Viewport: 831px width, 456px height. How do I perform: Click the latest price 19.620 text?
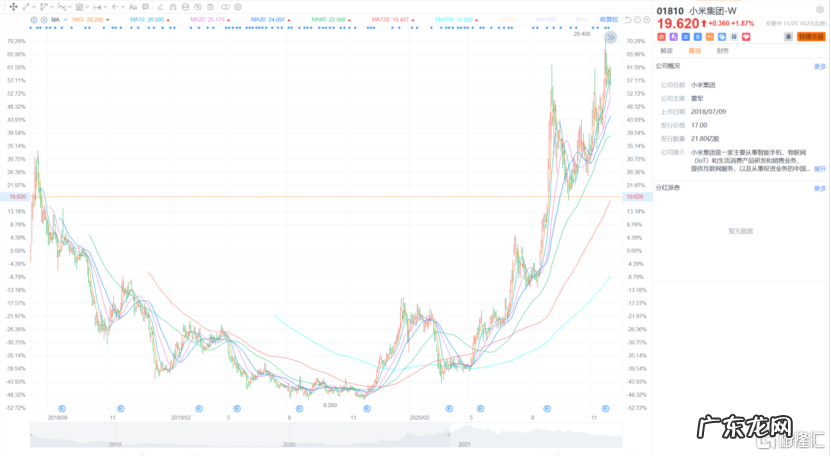point(678,23)
